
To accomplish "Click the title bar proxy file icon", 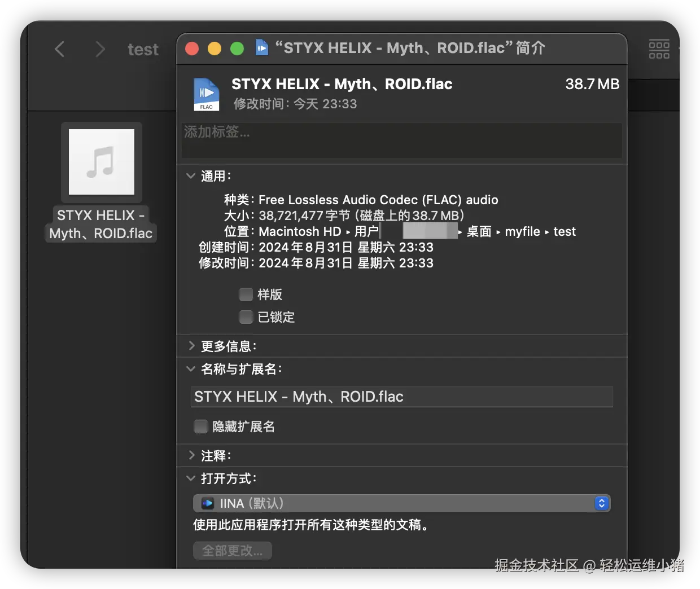I will click(x=261, y=48).
